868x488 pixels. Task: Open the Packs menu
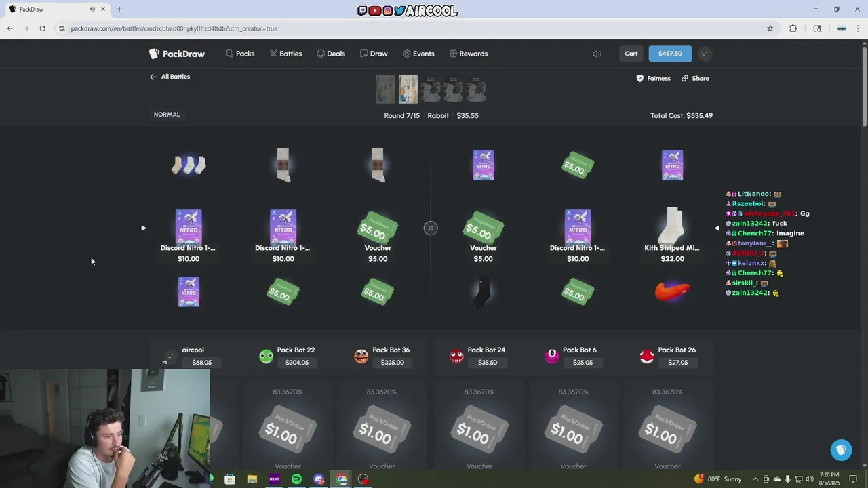pyautogui.click(x=241, y=54)
